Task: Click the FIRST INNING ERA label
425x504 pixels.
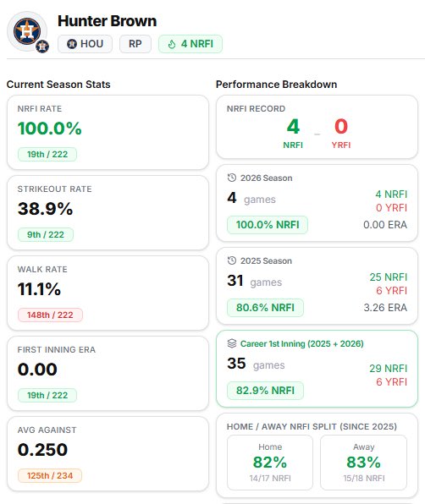Action: point(57,350)
